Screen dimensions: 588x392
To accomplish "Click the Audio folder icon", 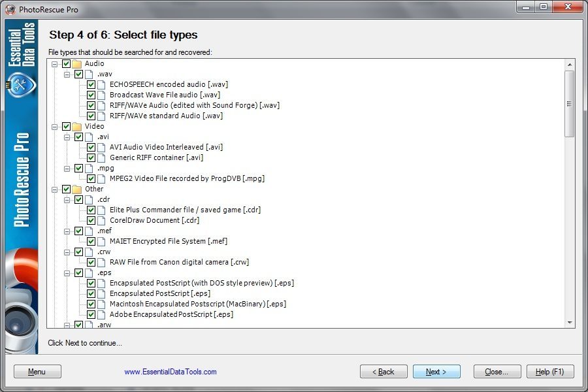I will pyautogui.click(x=77, y=64).
